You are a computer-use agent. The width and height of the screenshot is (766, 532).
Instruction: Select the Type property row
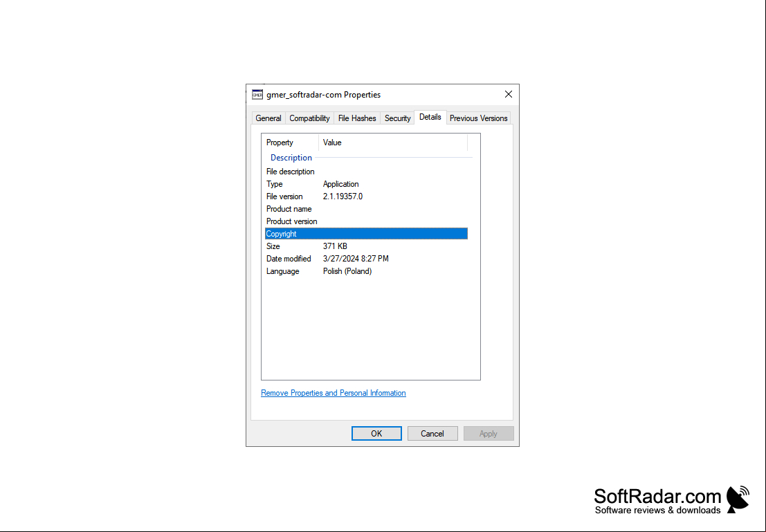coord(366,184)
